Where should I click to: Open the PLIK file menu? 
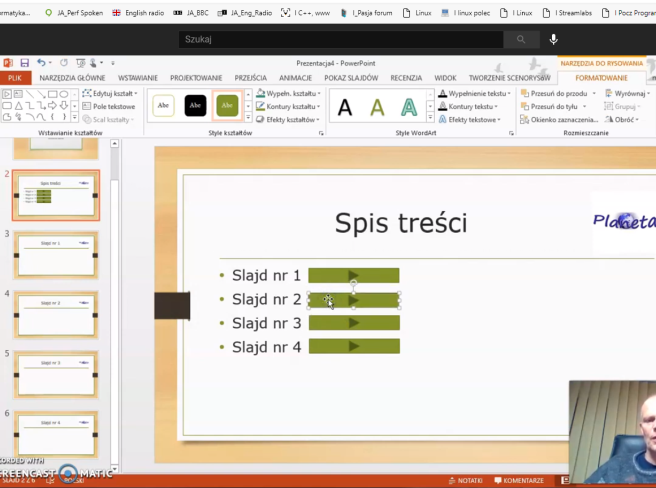(14, 77)
